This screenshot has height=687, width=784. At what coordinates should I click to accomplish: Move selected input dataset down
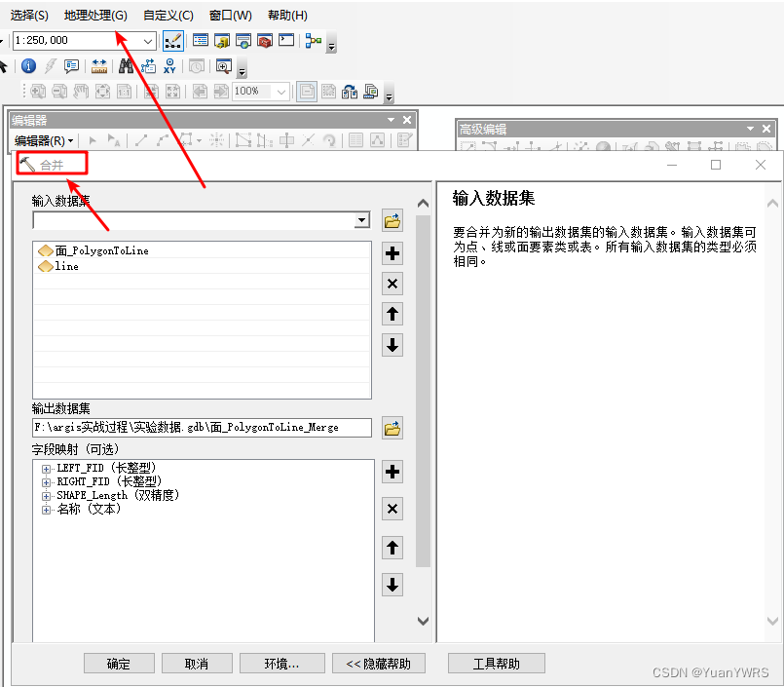[392, 345]
